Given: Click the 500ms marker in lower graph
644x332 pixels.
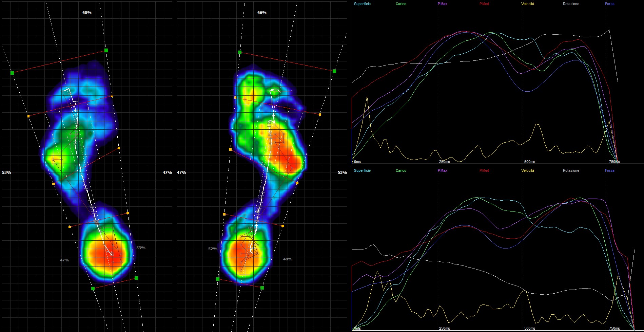Looking at the screenshot, I should click(529, 329).
